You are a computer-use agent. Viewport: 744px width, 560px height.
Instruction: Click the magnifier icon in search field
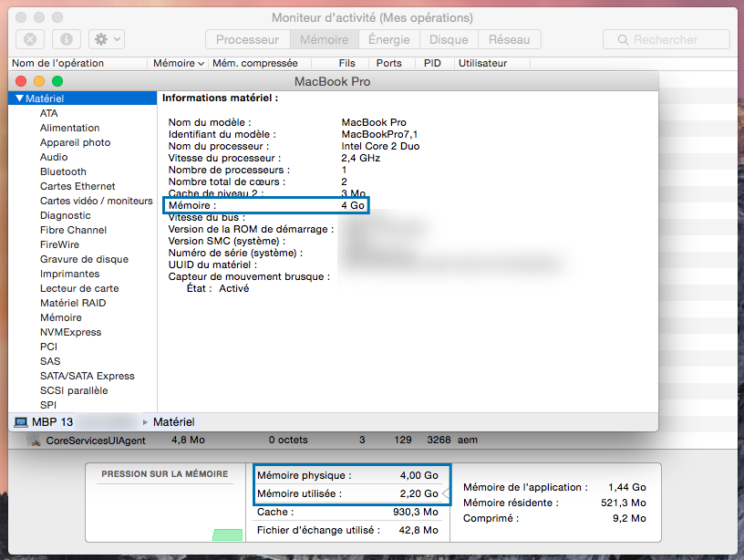(624, 40)
